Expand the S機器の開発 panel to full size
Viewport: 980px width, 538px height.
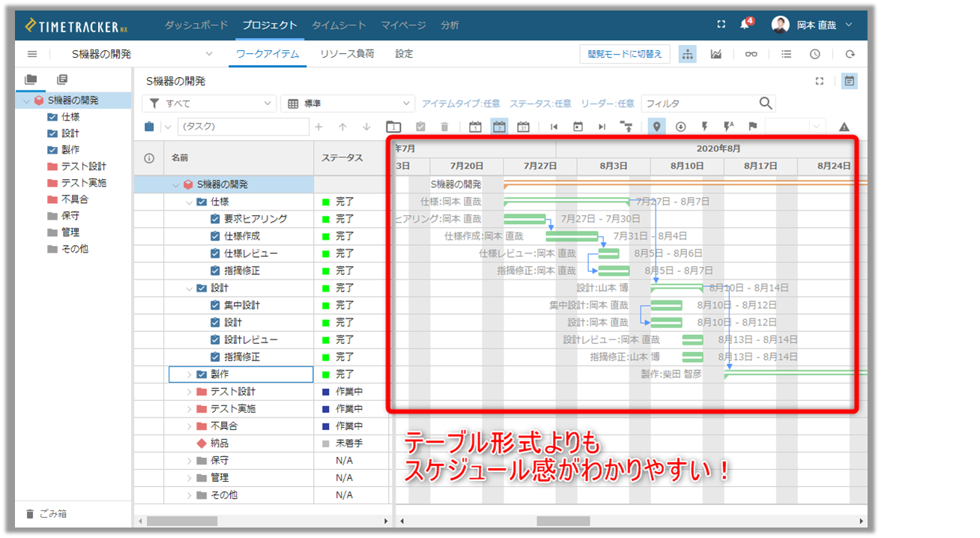(820, 81)
